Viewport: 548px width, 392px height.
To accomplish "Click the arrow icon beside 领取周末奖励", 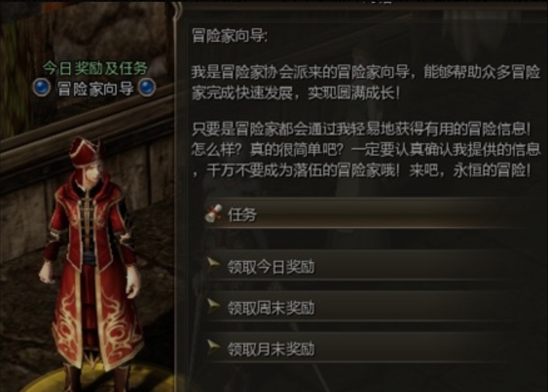I will (213, 306).
